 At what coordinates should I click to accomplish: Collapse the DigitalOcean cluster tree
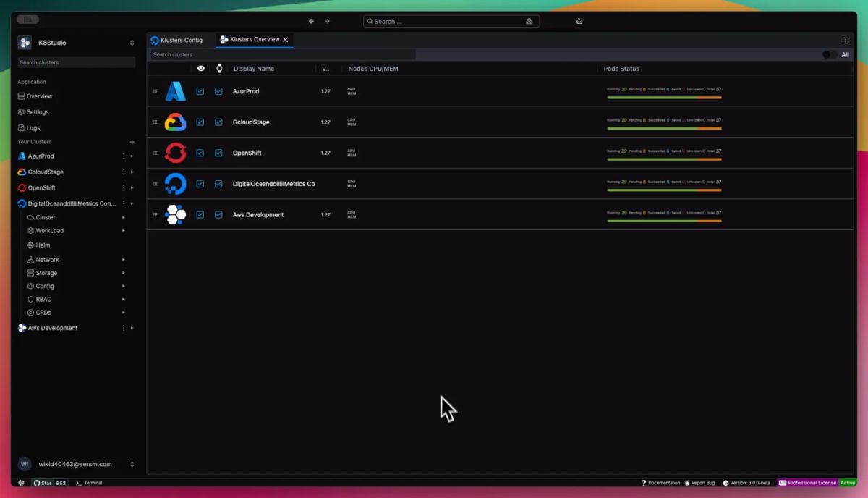coord(132,204)
